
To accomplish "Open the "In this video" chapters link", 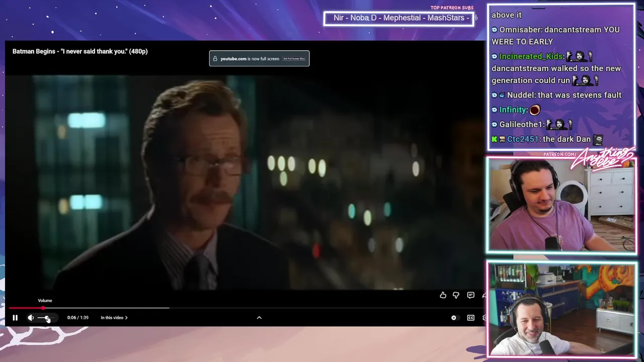I will pos(114,318).
